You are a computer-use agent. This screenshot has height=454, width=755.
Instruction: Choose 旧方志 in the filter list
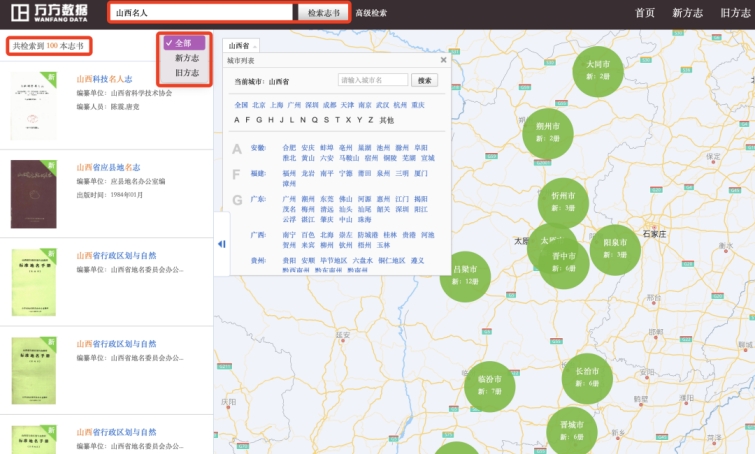coord(187,73)
